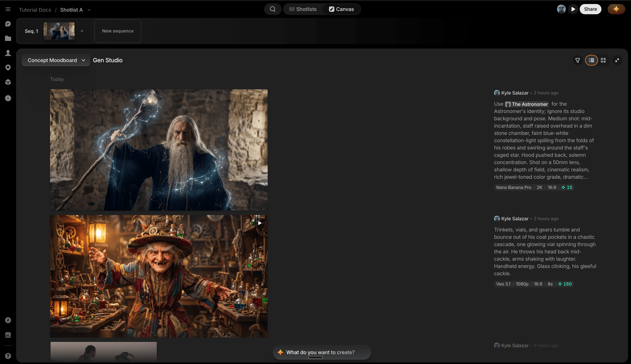Viewport: 631px width, 364px height.
Task: Collapse the Gen Studio panel
Action: click(617, 60)
